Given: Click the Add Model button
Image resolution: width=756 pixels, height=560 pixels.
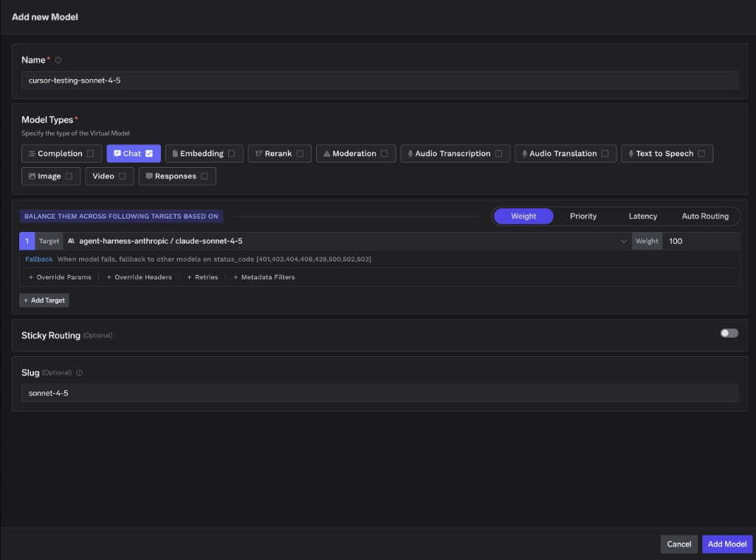Looking at the screenshot, I should 727,544.
